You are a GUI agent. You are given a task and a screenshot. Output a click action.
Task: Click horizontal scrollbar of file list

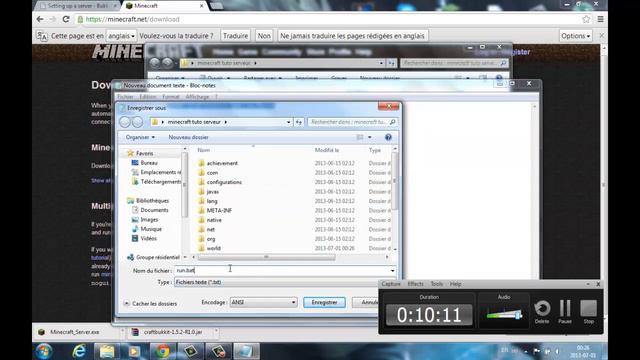tap(266, 257)
